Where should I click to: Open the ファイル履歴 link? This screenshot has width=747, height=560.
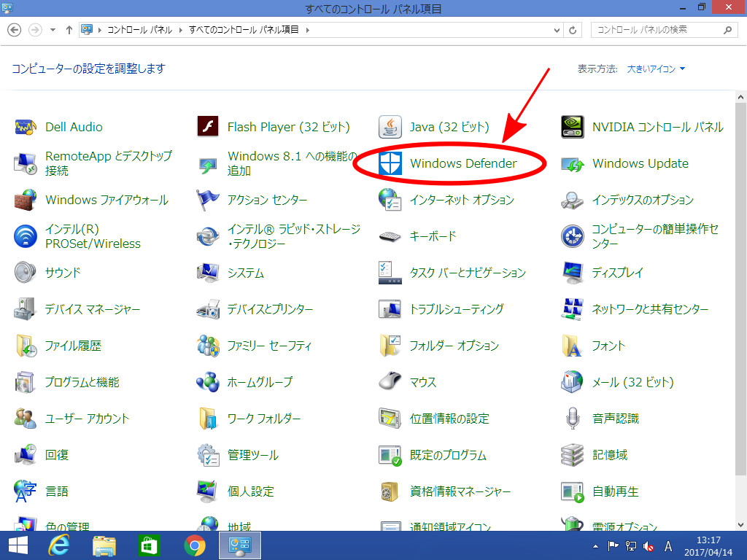click(x=73, y=346)
